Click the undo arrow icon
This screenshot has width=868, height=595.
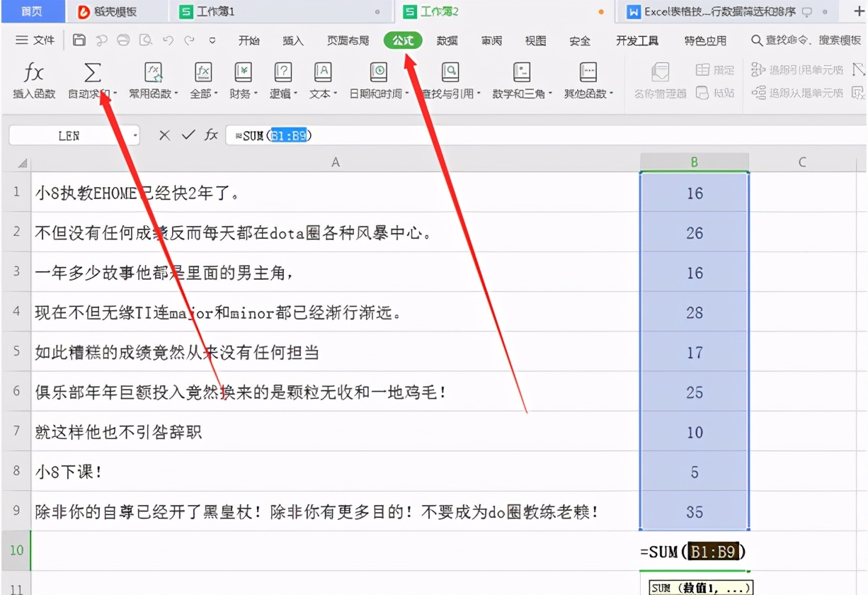point(168,40)
